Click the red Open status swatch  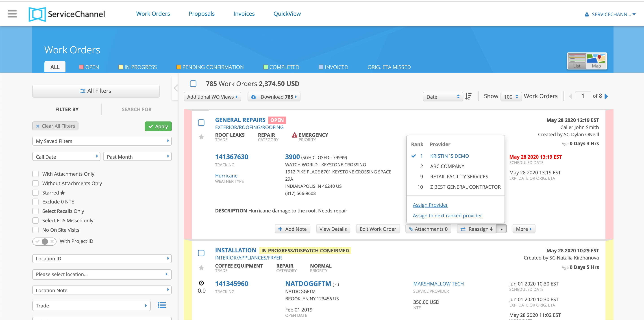(81, 67)
